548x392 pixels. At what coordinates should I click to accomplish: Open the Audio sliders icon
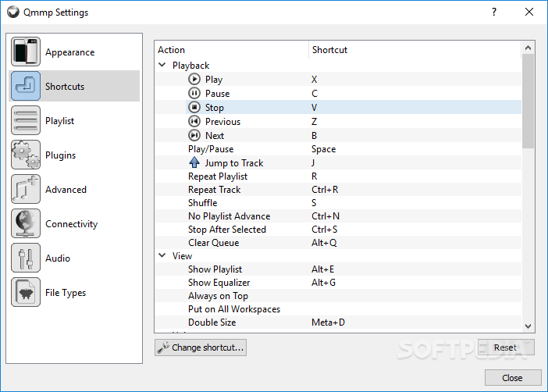[x=26, y=258]
